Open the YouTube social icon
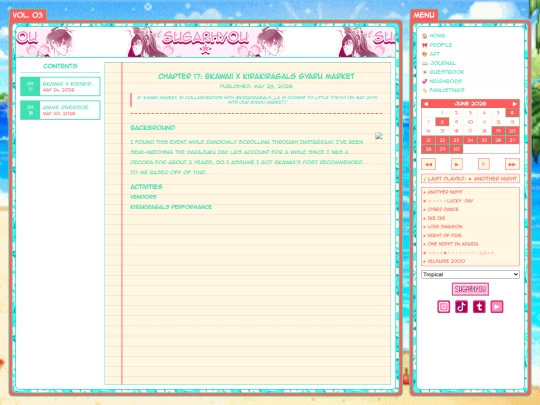The height and width of the screenshot is (405, 540). tap(497, 307)
